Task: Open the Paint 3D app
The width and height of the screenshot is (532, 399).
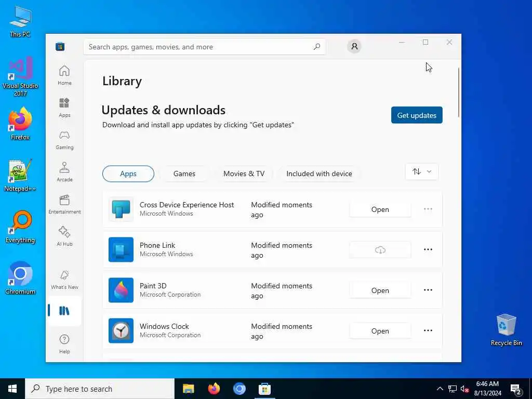Action: pyautogui.click(x=380, y=290)
